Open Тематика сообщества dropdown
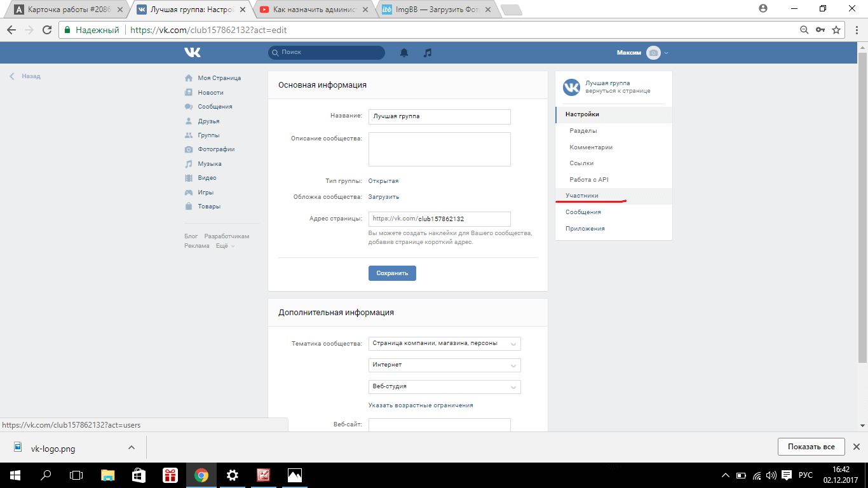868x488 pixels. click(444, 343)
